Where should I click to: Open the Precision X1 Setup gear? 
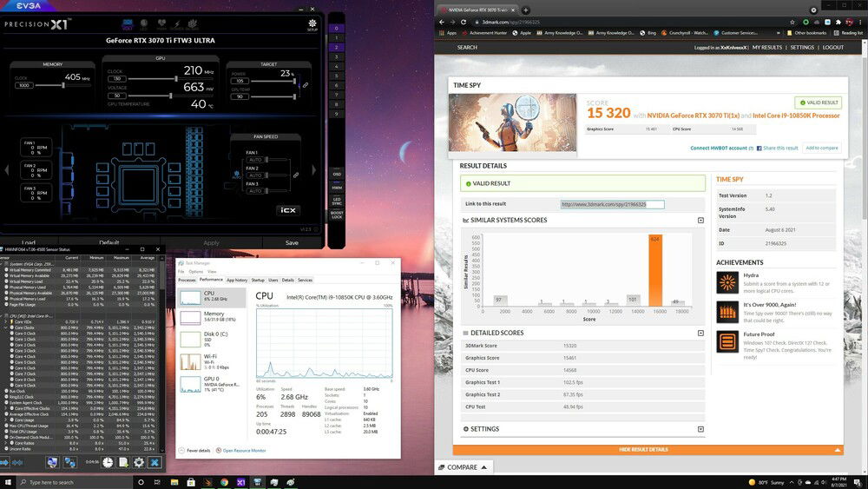[x=312, y=25]
